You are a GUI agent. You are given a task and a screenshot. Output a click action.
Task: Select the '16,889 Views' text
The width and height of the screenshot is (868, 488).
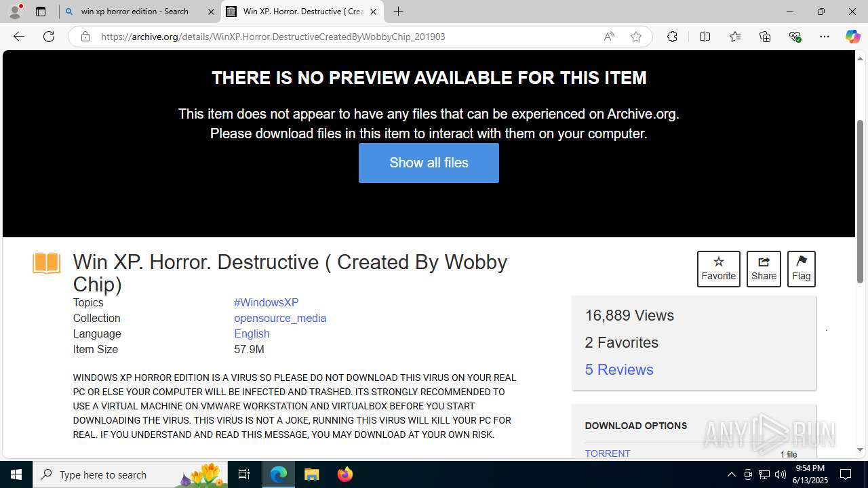(x=629, y=315)
